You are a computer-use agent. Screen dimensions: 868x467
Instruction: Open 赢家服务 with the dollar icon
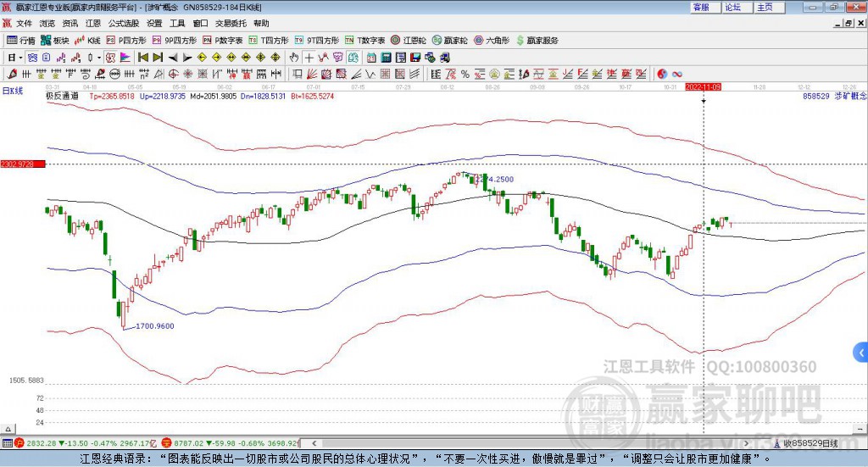click(x=537, y=41)
